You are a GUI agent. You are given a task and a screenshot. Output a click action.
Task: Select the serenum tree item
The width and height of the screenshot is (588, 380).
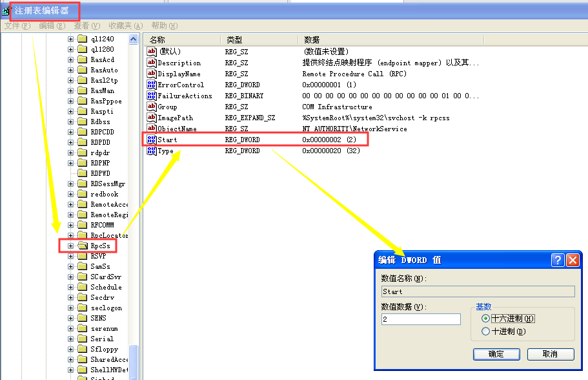tap(105, 328)
